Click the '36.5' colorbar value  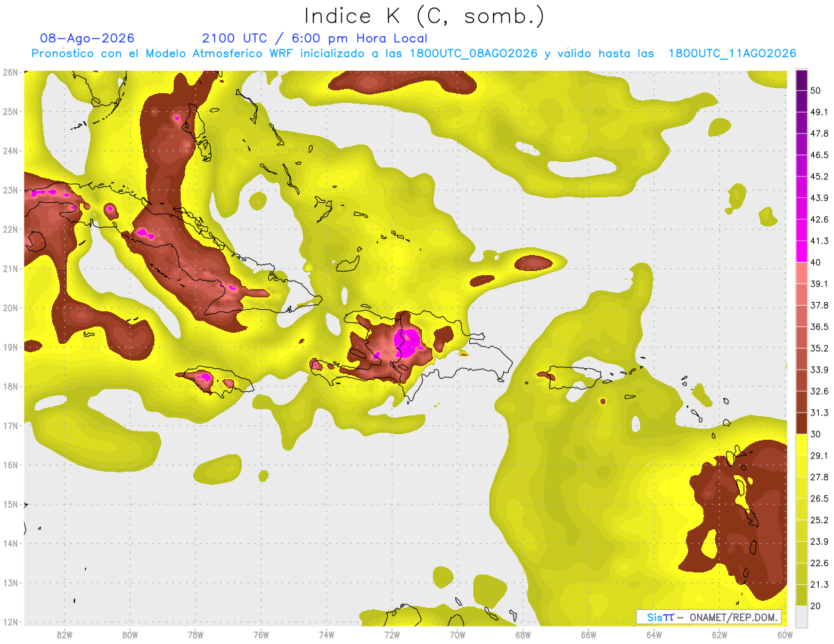pos(819,327)
